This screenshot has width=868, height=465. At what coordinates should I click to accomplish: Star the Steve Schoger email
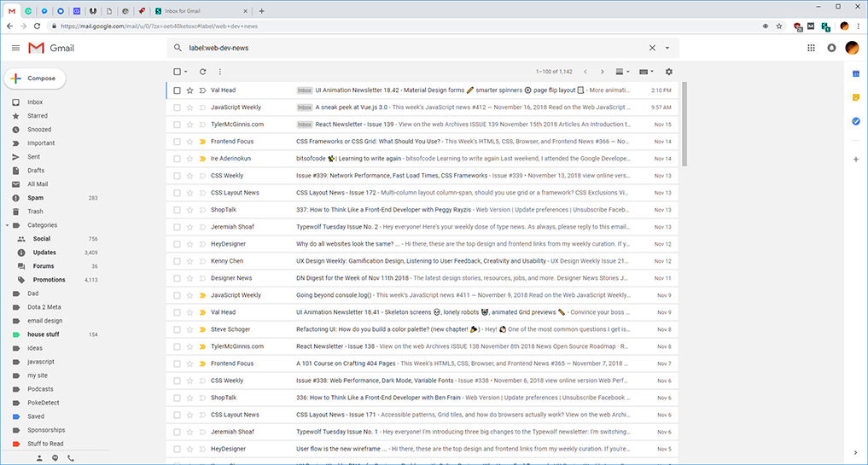coord(189,329)
